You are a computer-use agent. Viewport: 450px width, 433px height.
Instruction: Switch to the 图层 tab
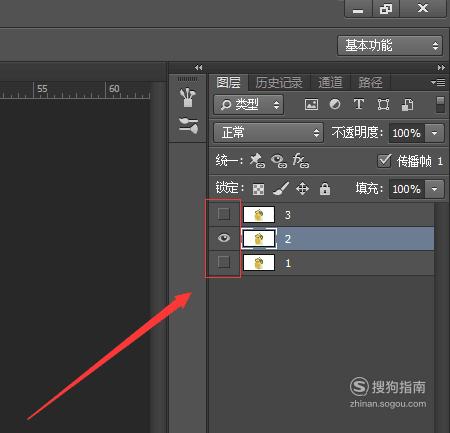[x=228, y=82]
